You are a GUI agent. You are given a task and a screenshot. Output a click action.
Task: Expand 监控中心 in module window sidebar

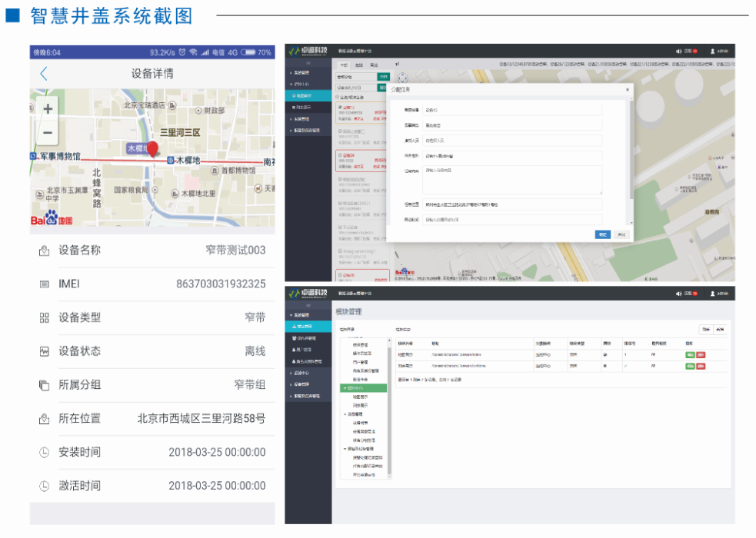308,373
